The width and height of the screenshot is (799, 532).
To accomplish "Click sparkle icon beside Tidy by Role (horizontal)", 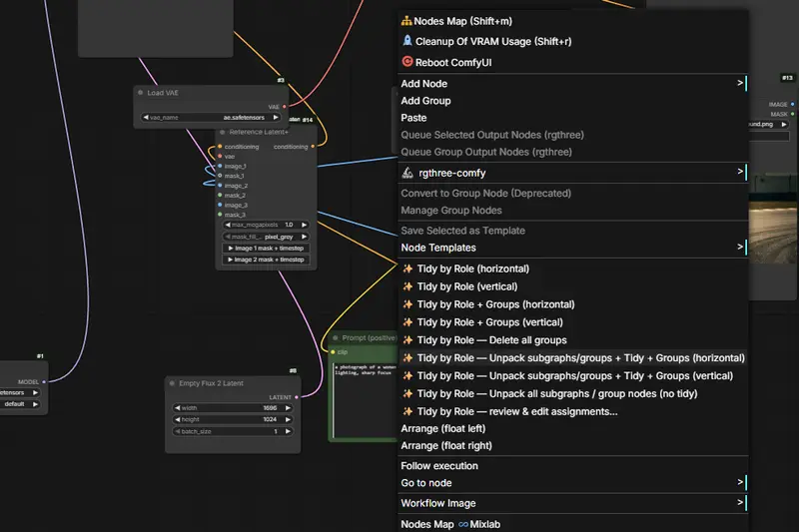I will click(407, 268).
